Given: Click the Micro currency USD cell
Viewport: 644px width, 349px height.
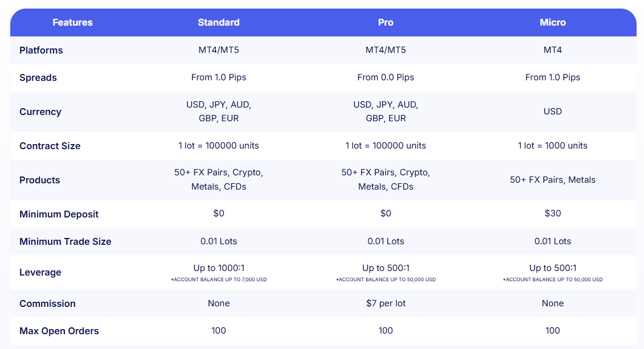Looking at the screenshot, I should pos(552,112).
